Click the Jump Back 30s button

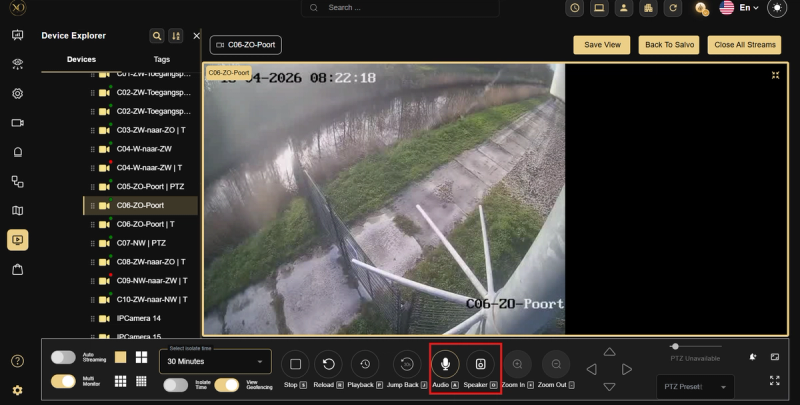point(407,364)
